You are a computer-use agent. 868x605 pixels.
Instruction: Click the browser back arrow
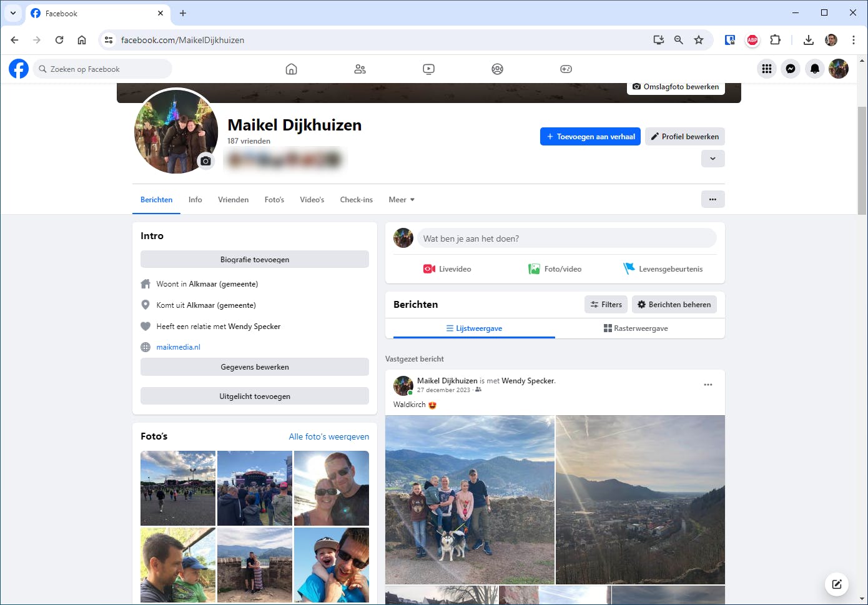pos(14,40)
